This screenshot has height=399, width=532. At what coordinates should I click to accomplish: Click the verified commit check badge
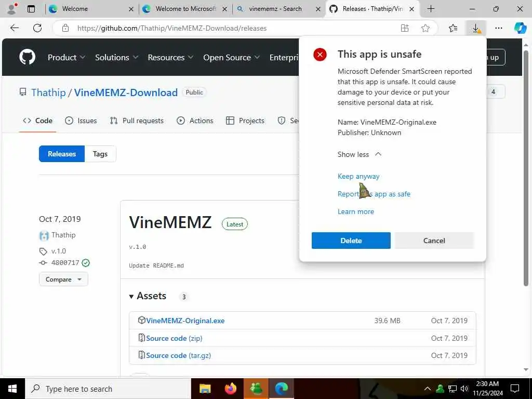click(86, 262)
